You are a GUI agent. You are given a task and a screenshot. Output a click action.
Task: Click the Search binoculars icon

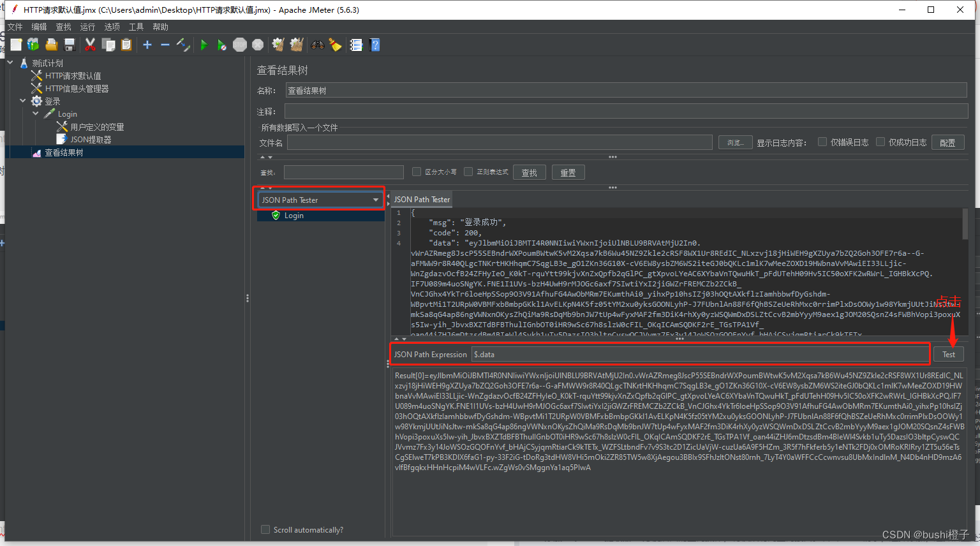(317, 45)
